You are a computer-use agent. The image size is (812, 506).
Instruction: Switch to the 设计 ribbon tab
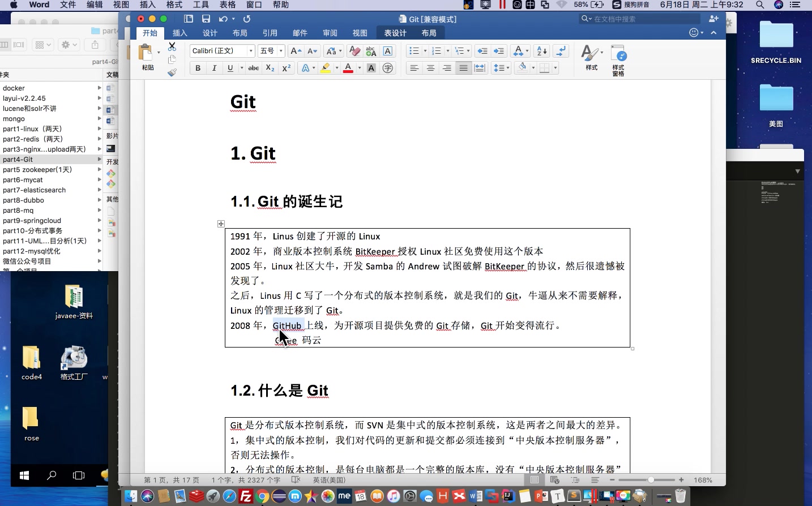pos(210,33)
